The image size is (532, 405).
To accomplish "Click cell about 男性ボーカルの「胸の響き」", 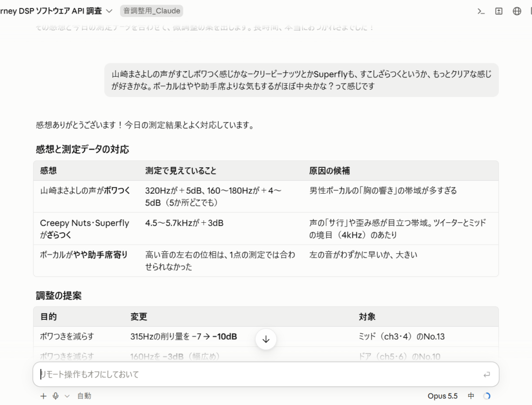I will click(x=383, y=191).
